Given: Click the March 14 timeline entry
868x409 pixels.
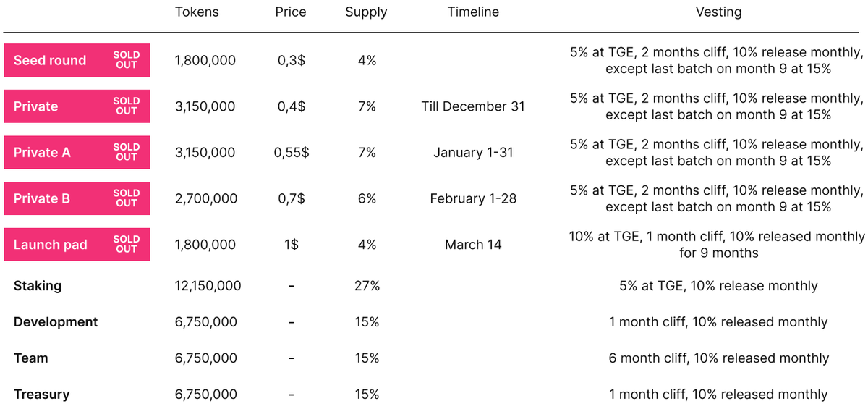Looking at the screenshot, I should [473, 245].
